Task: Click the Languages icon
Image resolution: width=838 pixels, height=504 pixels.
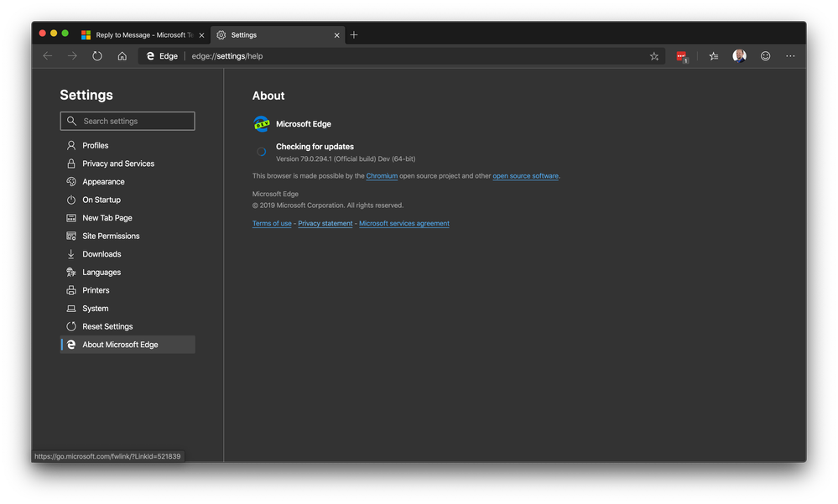Action: [x=71, y=273]
